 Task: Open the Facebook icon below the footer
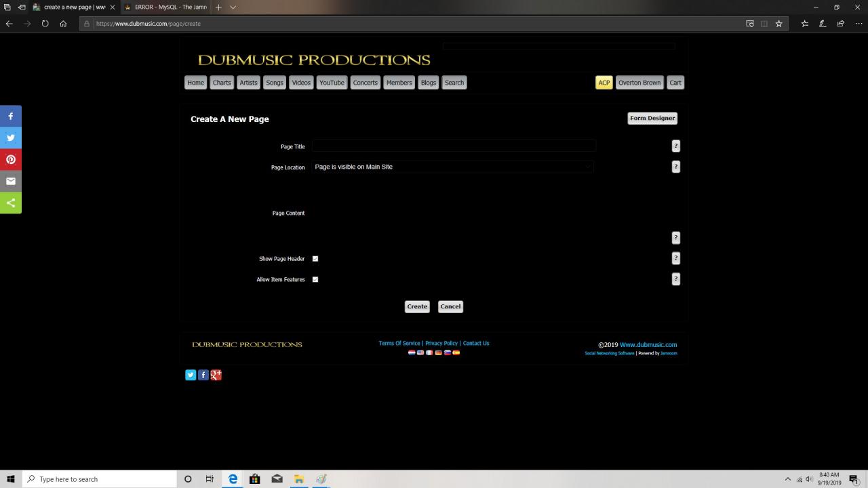tap(203, 375)
